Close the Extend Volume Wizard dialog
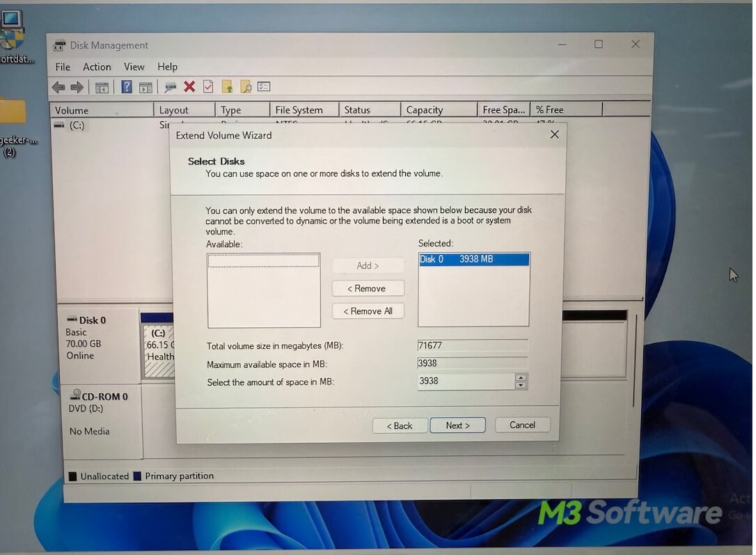 pos(554,134)
